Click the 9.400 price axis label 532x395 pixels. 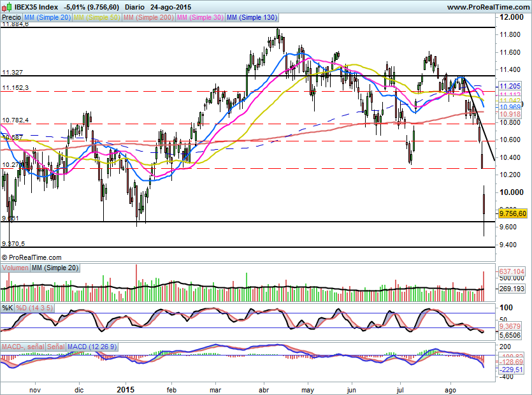pos(508,245)
